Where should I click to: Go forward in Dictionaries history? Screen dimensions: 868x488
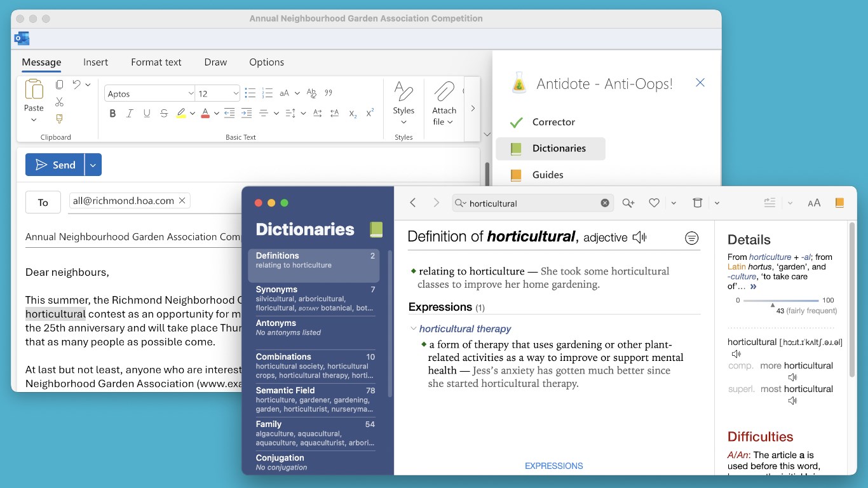click(x=436, y=203)
